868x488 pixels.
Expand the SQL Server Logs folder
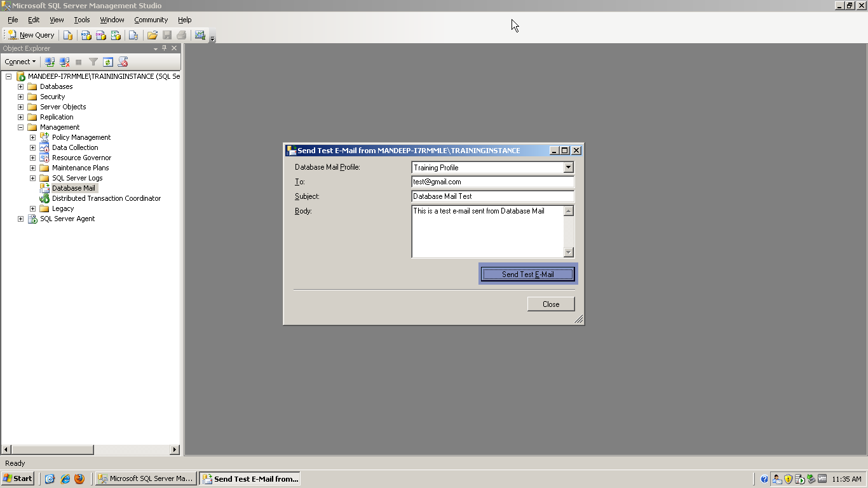coord(32,178)
